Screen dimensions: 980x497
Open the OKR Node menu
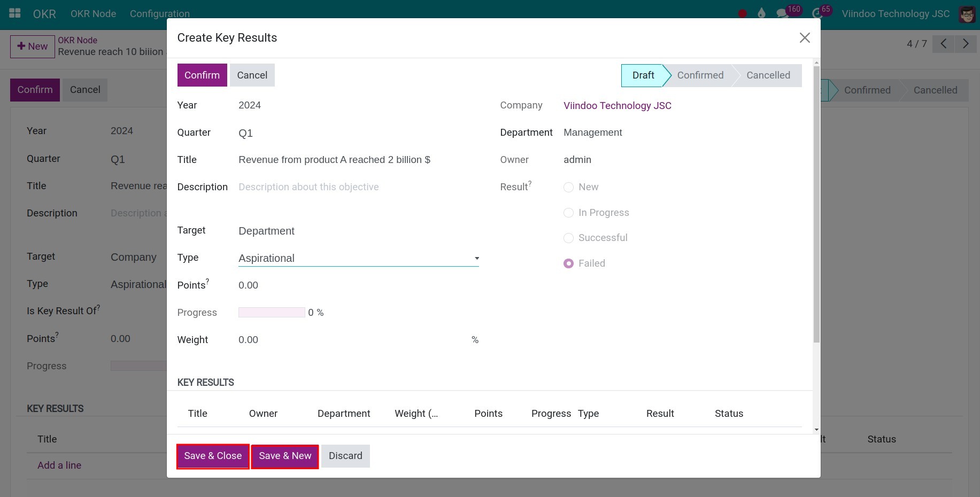point(93,14)
